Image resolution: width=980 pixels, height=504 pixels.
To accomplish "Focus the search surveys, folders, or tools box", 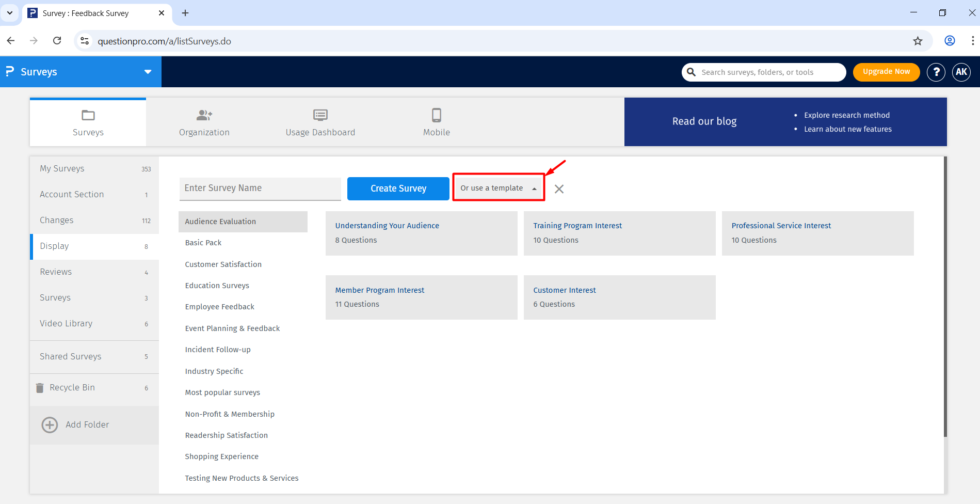I will pos(764,72).
